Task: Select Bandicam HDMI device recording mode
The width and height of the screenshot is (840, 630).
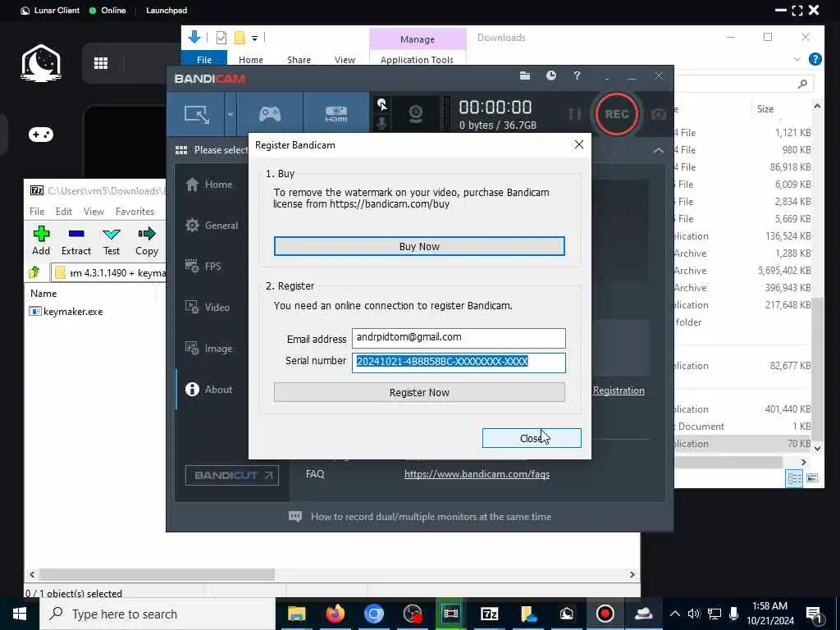Action: click(x=336, y=114)
